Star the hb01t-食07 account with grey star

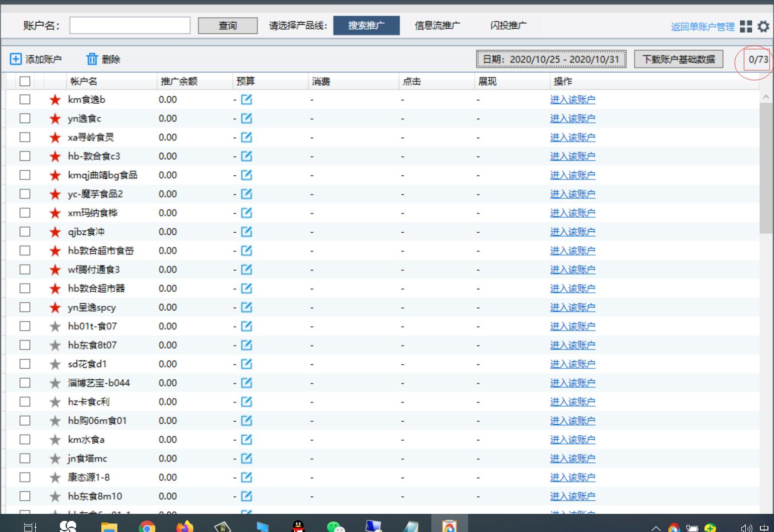[x=55, y=326]
